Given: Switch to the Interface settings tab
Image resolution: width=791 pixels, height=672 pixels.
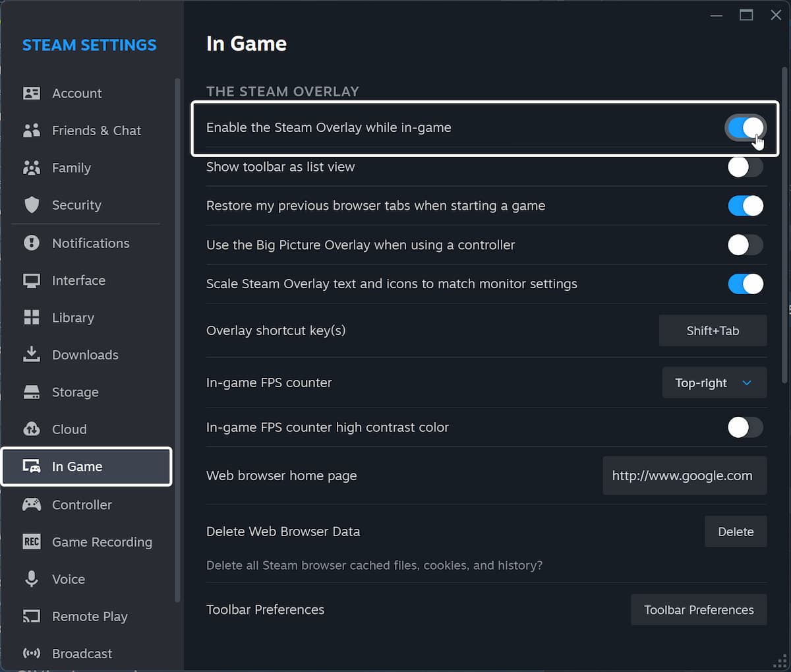Looking at the screenshot, I should coord(79,280).
